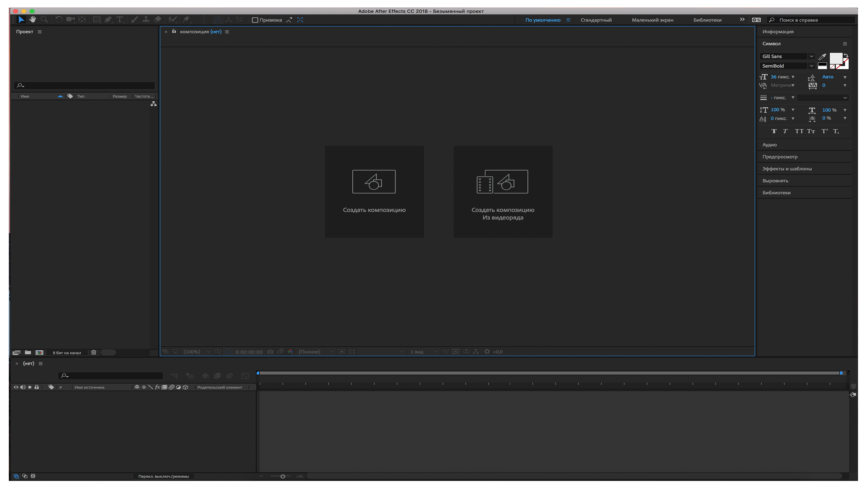Enable the Привязка snapping checkbox
This screenshot has height=493, width=868.
pyautogui.click(x=255, y=20)
